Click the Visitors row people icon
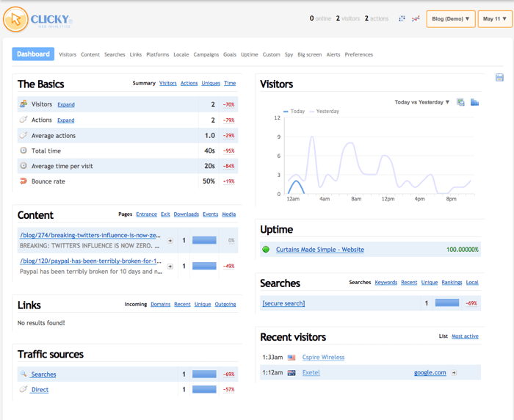 [23, 104]
